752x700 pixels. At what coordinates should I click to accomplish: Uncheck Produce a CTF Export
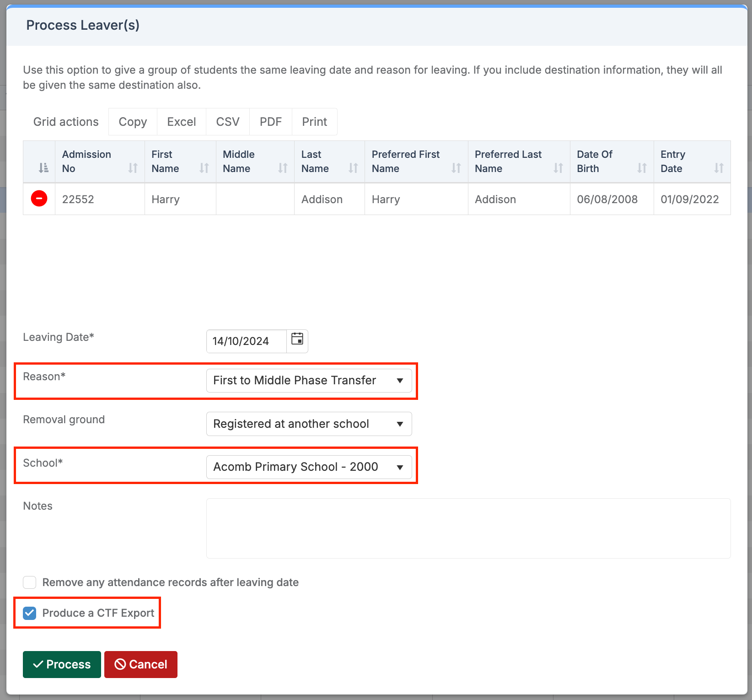29,613
